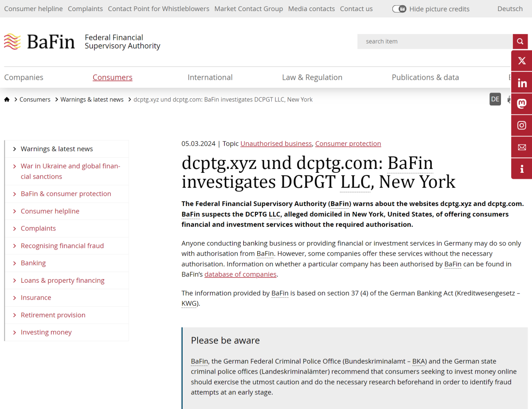Print the page via printer icon
Viewport: 532px width, 409px height.
[x=509, y=99]
